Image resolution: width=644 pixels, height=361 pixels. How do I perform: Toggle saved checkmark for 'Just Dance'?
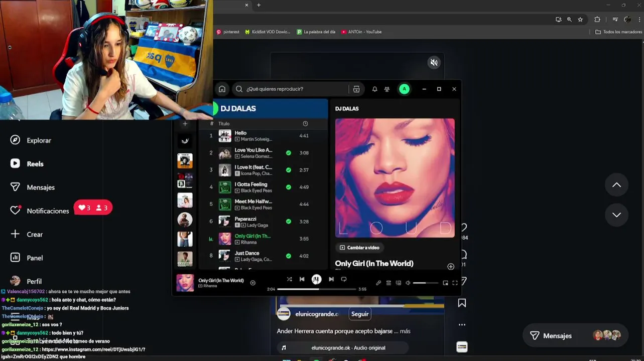point(289,256)
